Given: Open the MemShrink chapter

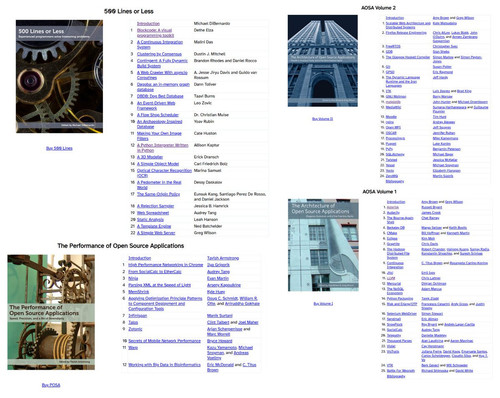Looking at the screenshot, I should (x=139, y=292).
